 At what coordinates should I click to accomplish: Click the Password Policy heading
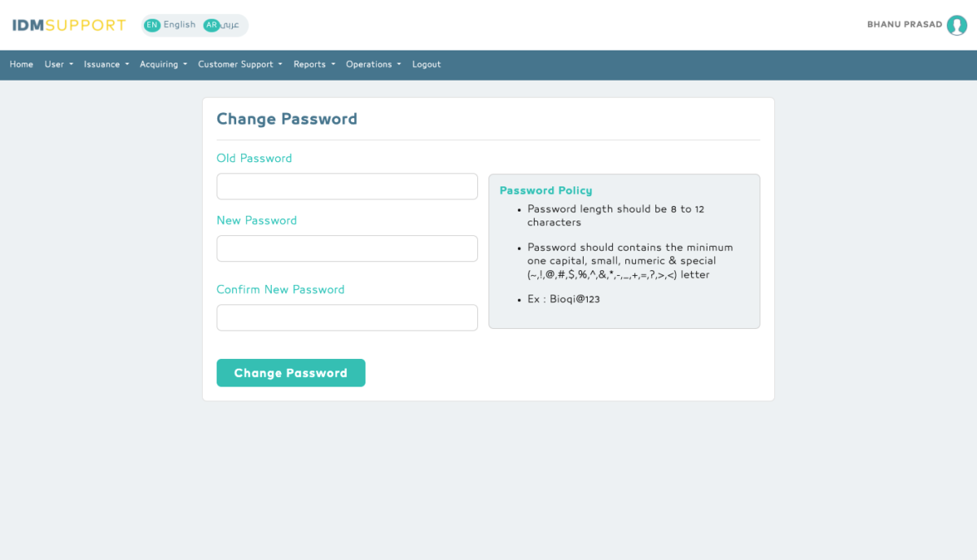pos(545,190)
